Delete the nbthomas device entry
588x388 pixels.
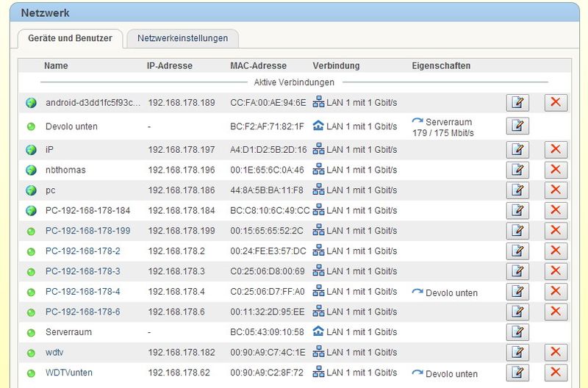click(x=556, y=170)
